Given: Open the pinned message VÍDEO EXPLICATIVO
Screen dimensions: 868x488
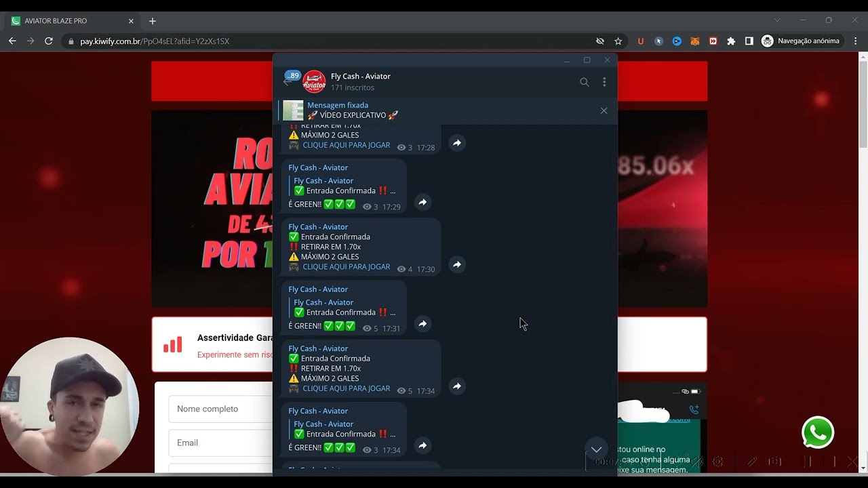Looking at the screenshot, I should [434, 110].
